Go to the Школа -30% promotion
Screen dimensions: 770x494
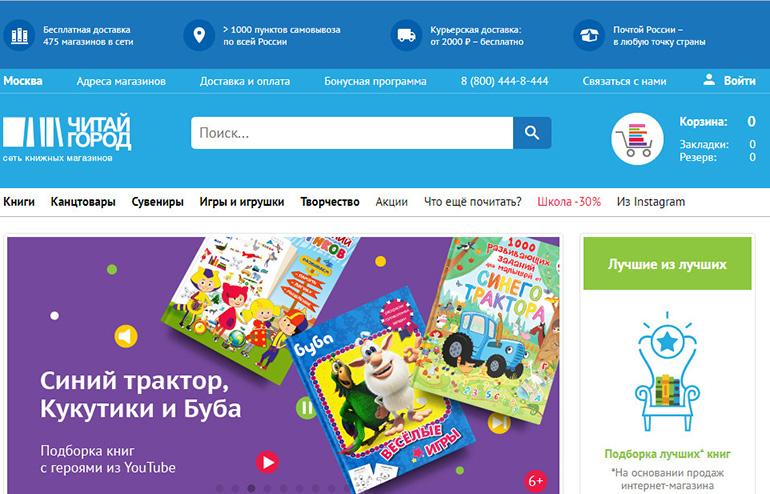pos(569,202)
